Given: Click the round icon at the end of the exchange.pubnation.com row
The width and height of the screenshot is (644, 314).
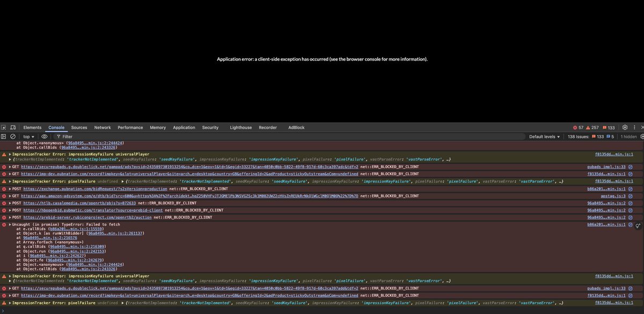Looking at the screenshot, I should tap(631, 189).
